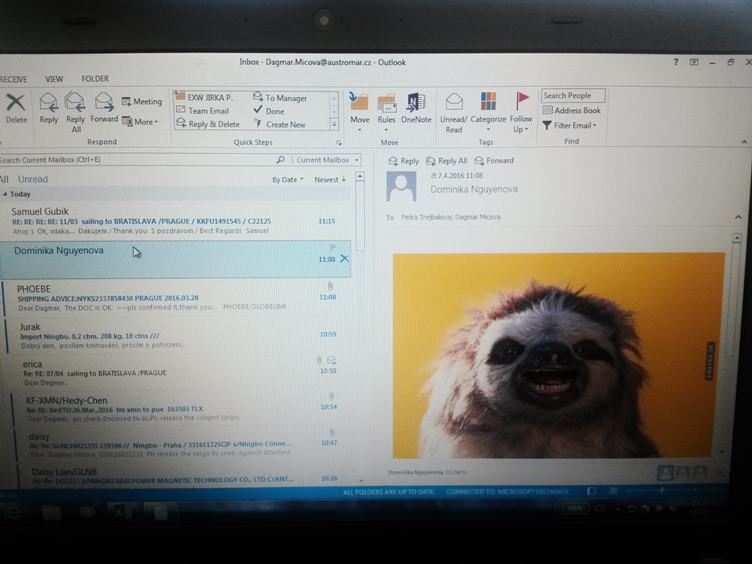The image size is (752, 564).
Task: Select the Dominika Nguyenova message
Action: click(x=175, y=259)
